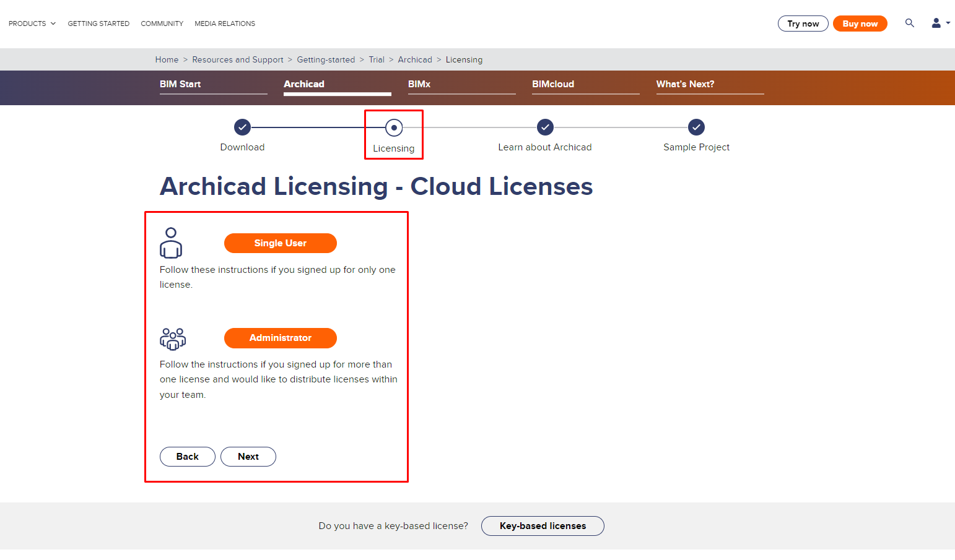Image resolution: width=955 pixels, height=560 pixels.
Task: Click the Licensing breadcrumb text
Action: [x=464, y=60]
